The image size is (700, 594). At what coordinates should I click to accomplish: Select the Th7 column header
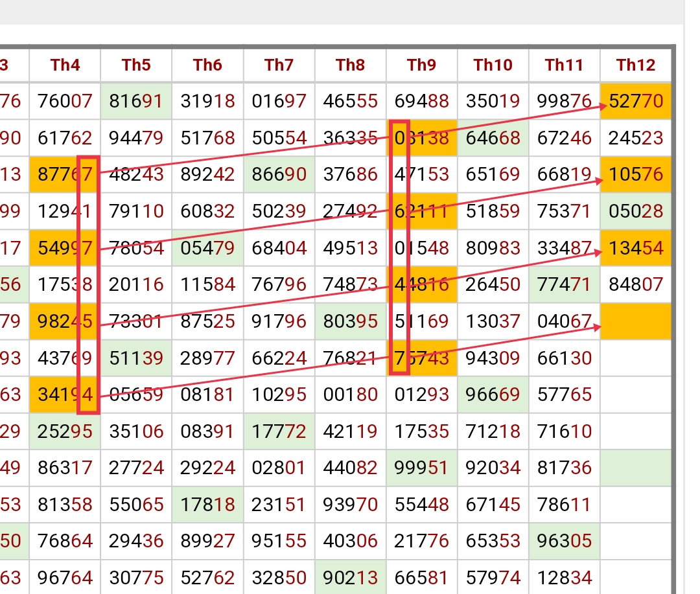point(279,65)
